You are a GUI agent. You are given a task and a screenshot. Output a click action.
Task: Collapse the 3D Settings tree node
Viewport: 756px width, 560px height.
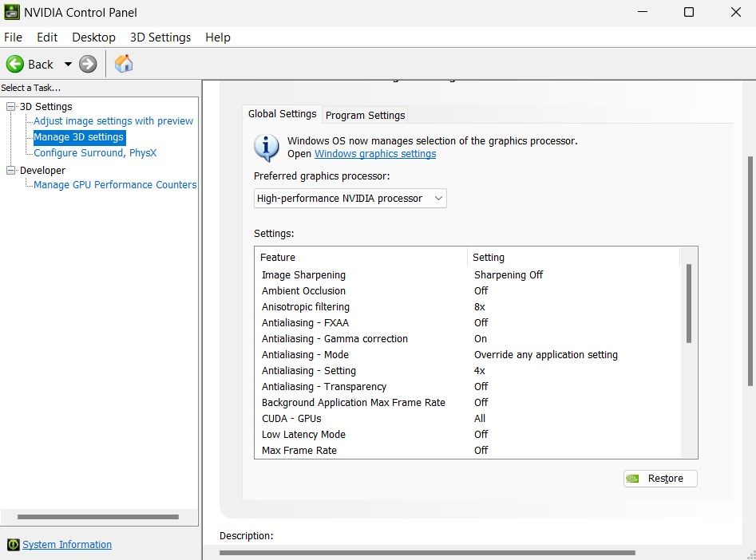click(x=10, y=107)
